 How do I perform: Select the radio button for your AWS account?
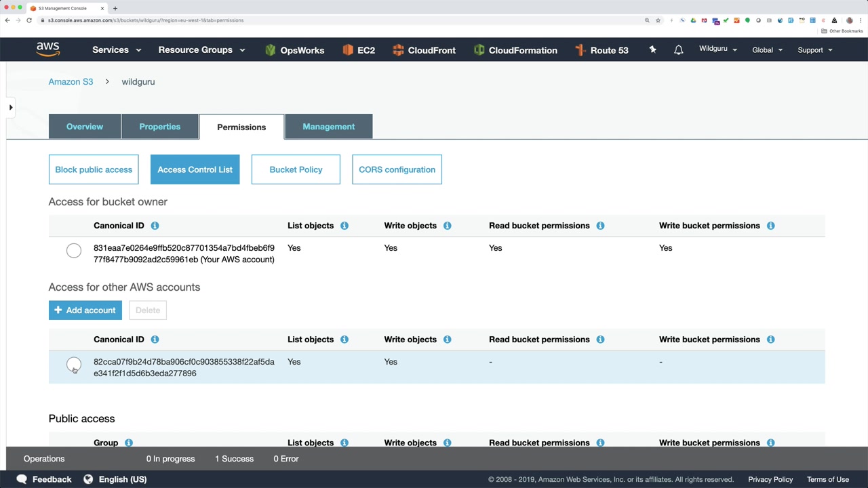click(74, 251)
